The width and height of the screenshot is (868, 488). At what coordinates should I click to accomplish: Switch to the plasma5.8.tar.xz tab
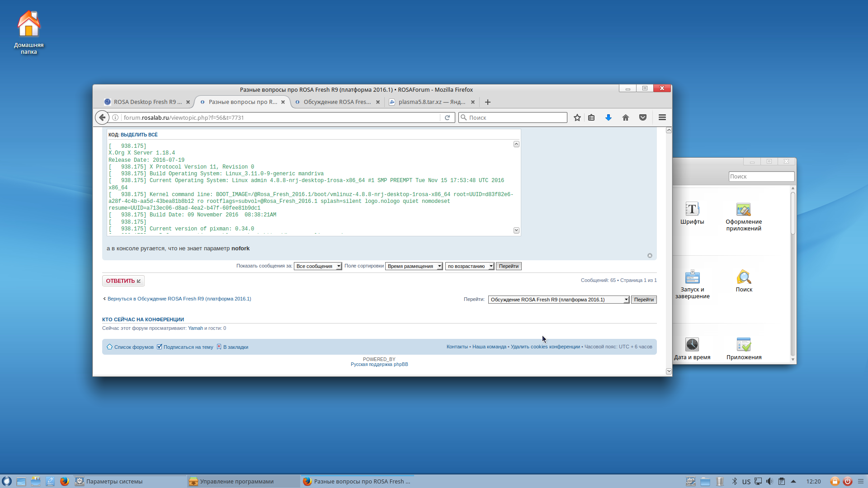pos(431,102)
